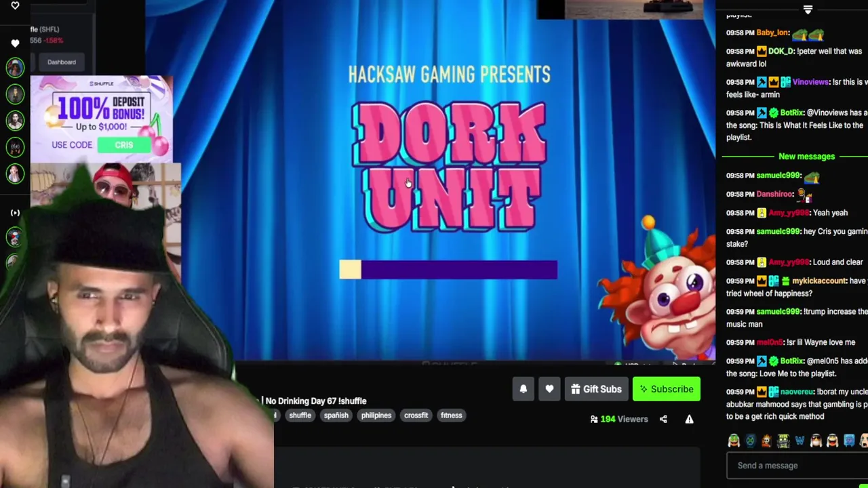Viewport: 868px width, 488px height.
Task: Click the "-1.58%" SHFL price change
Action: click(x=54, y=41)
